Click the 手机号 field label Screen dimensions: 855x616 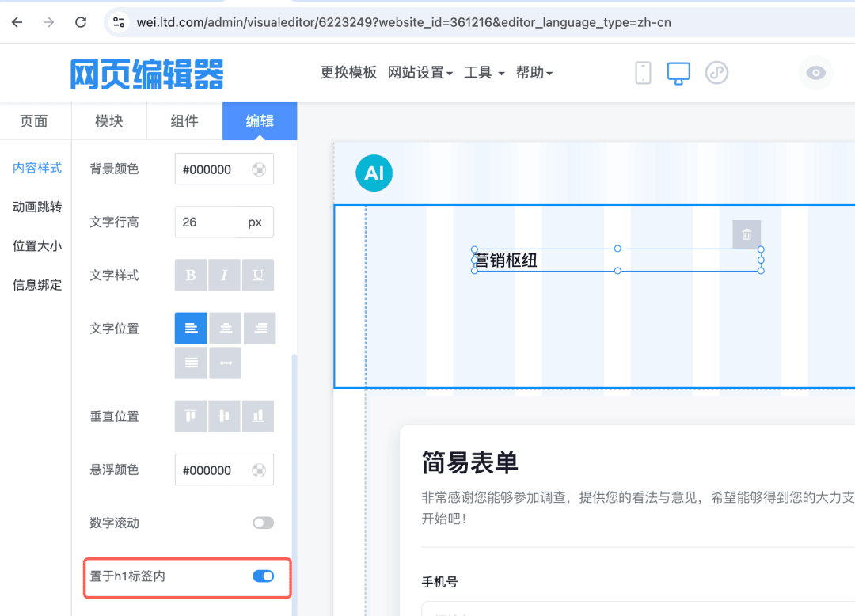coord(439,582)
